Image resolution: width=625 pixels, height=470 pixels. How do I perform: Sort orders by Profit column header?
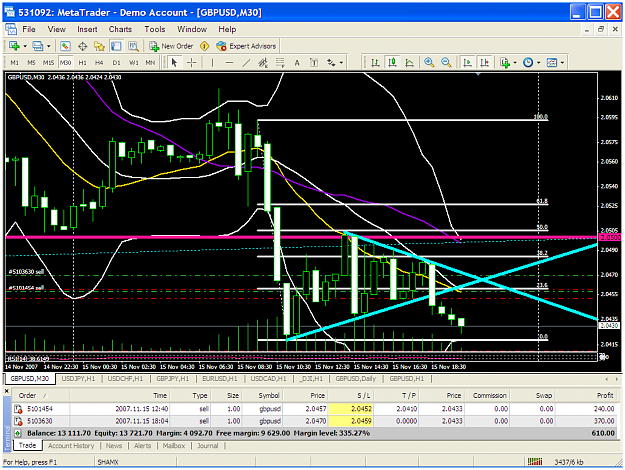point(588,396)
